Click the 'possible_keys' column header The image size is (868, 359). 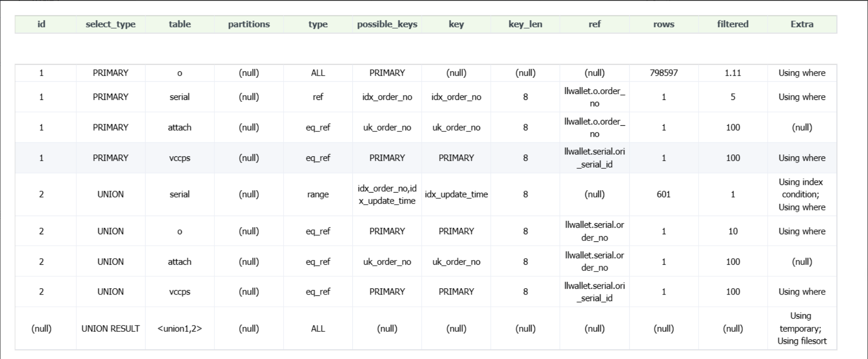point(387,24)
